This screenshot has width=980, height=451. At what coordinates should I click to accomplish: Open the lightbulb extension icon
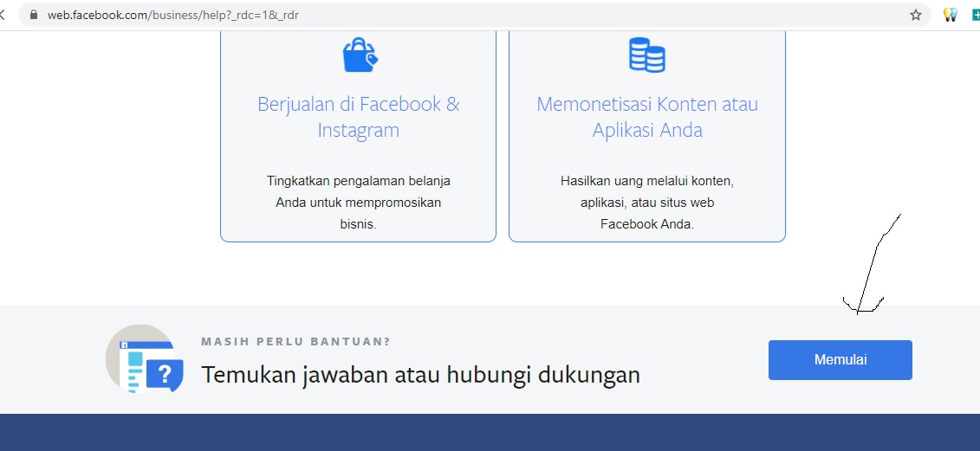coord(950,15)
